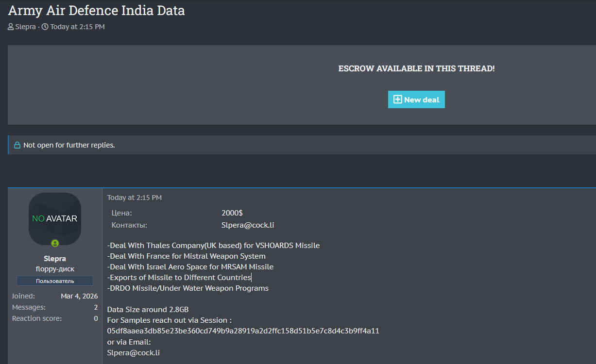The height and width of the screenshot is (364, 596).
Task: Open Slepra username in the post sidebar
Action: 55,258
